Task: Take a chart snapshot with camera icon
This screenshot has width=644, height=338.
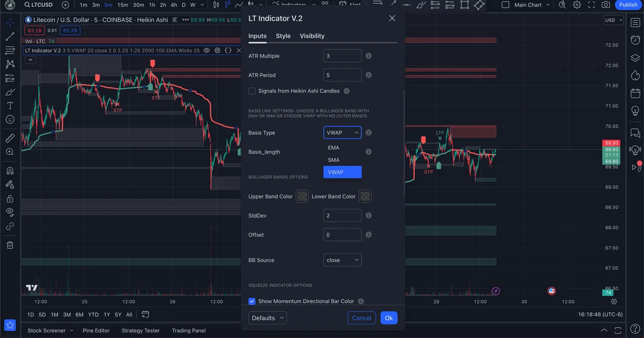Action: pyautogui.click(x=606, y=5)
